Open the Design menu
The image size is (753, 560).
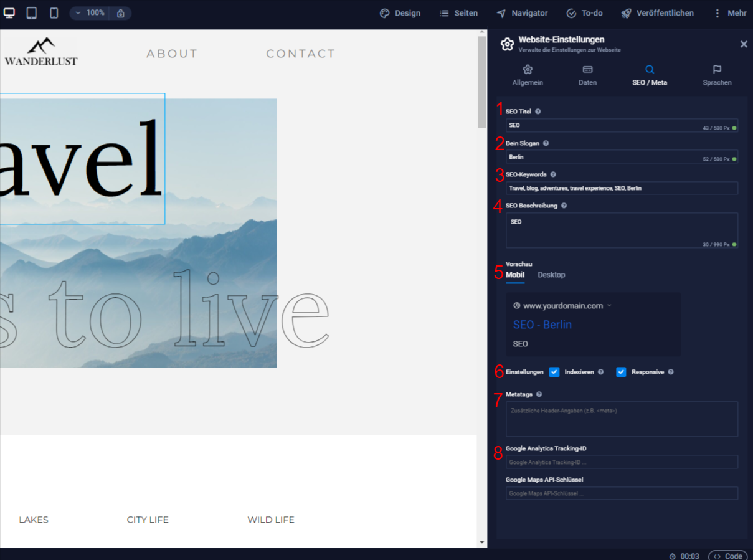[400, 13]
